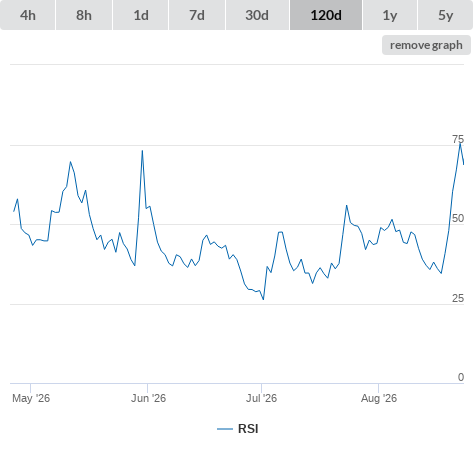
Task: Click the 50 y-axis level label
Action: (458, 218)
